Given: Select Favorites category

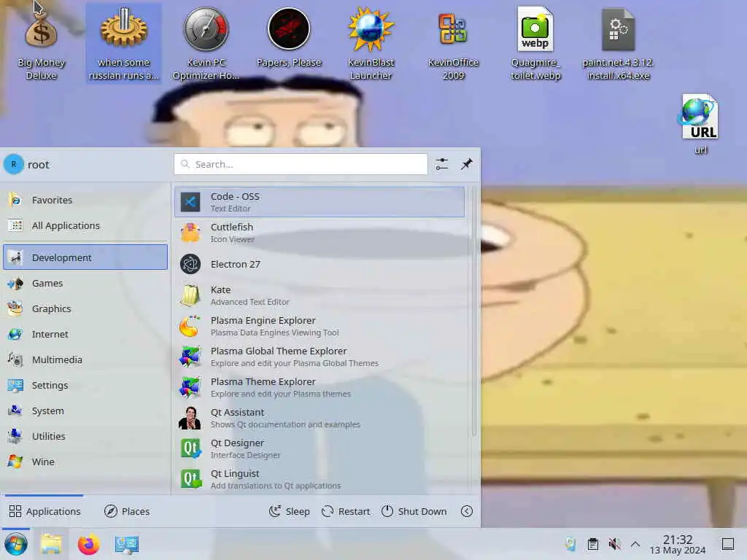Looking at the screenshot, I should click(85, 200).
